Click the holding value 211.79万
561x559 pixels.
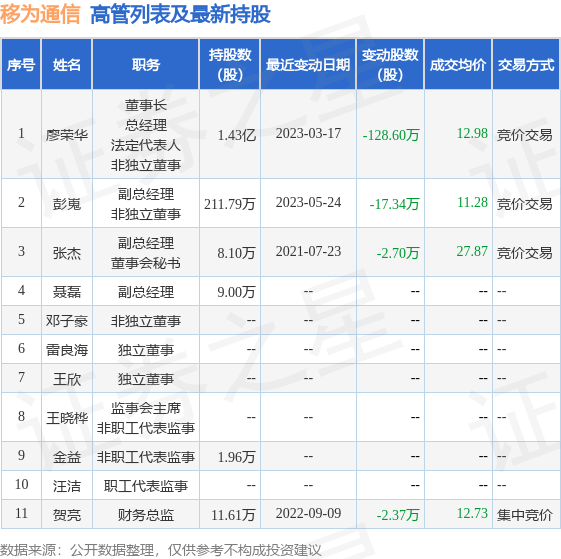coord(230,204)
